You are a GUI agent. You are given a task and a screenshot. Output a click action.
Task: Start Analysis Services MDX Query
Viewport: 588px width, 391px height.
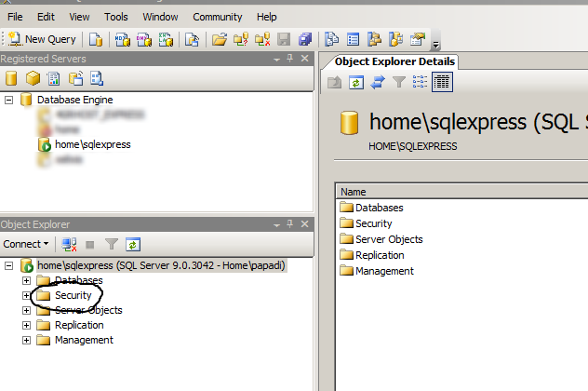pyautogui.click(x=122, y=39)
